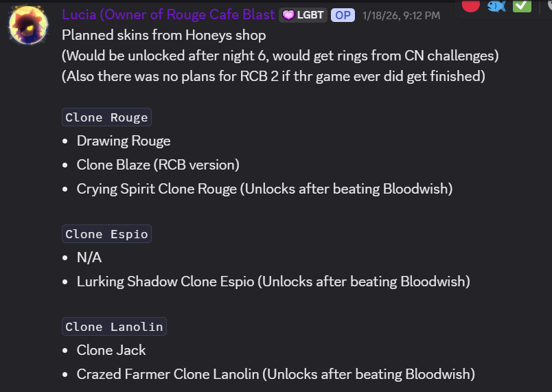Click the "Clone Blaze (RCB version)" list item
The image size is (552, 392).
point(158,165)
